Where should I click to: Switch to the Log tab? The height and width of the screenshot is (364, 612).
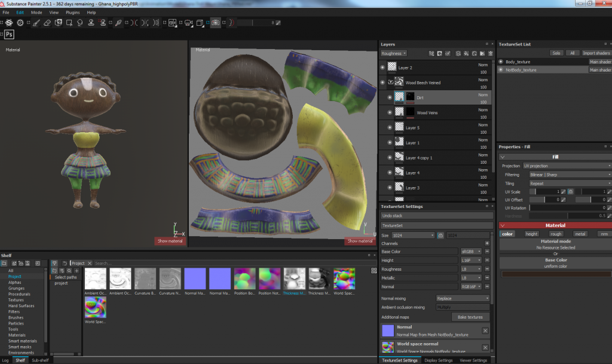click(5, 360)
